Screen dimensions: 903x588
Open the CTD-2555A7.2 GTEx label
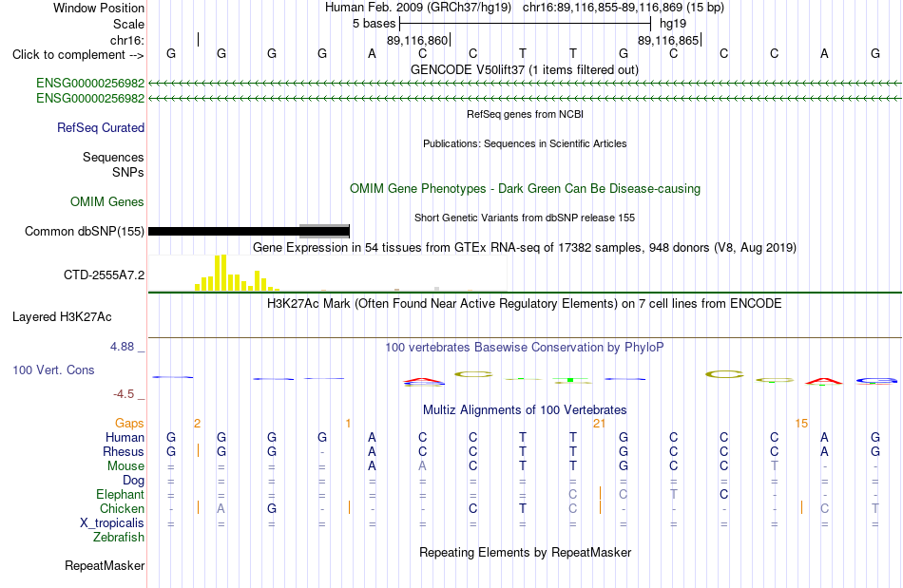point(105,275)
